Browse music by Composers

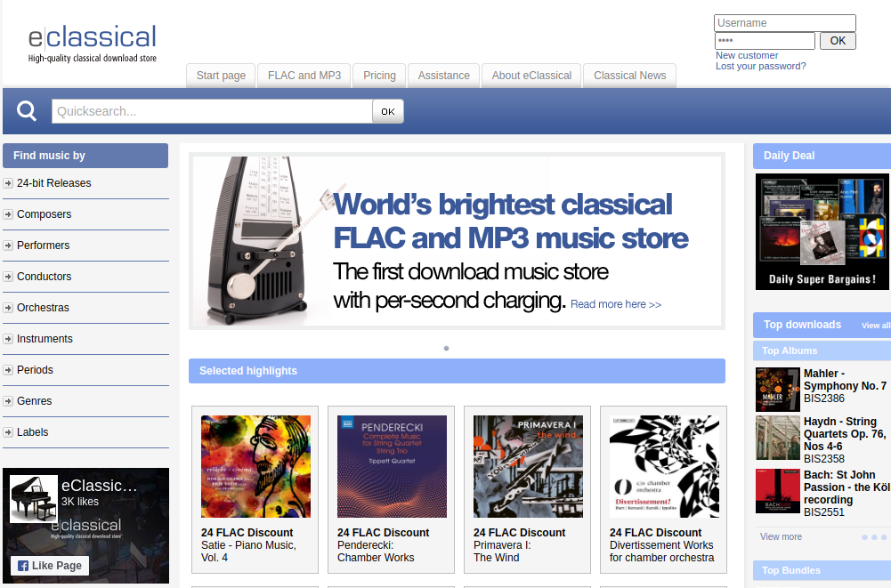[45, 214]
